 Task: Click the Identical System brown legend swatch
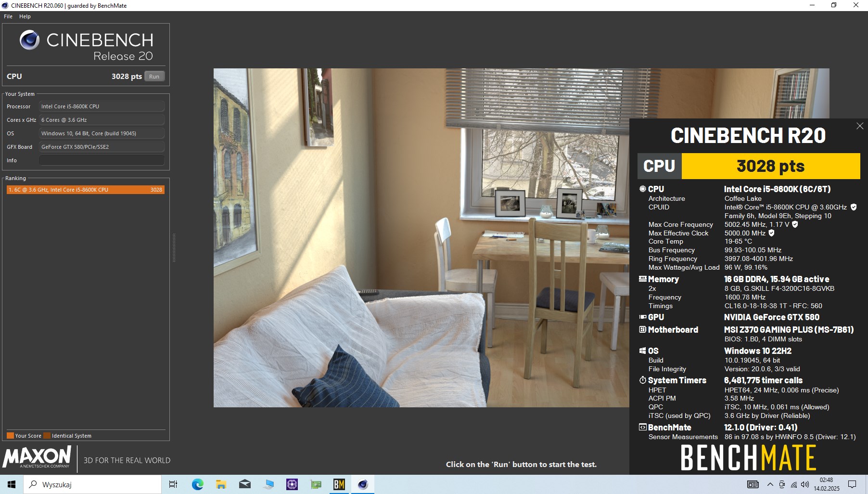[x=47, y=436]
